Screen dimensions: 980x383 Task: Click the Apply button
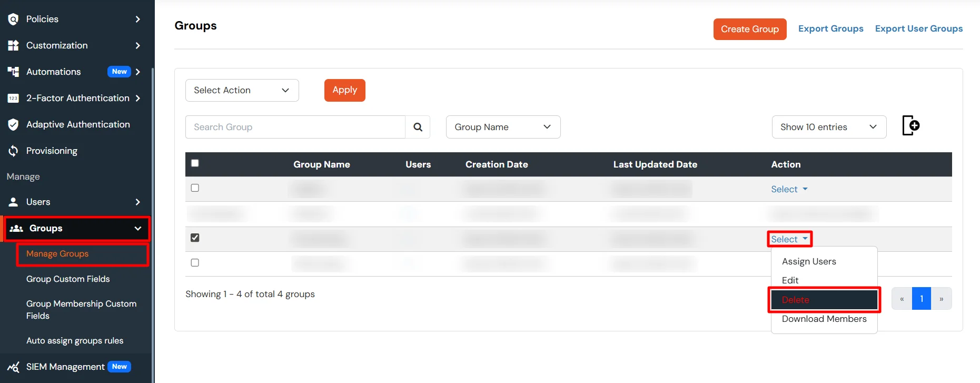[345, 90]
